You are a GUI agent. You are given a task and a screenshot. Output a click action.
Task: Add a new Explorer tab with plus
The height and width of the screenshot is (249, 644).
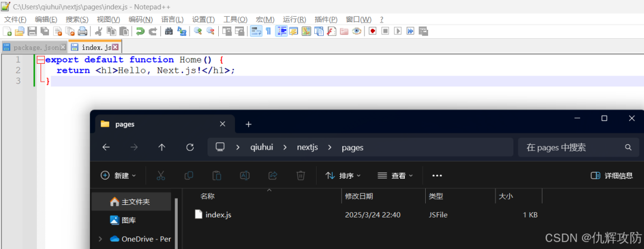coord(248,125)
